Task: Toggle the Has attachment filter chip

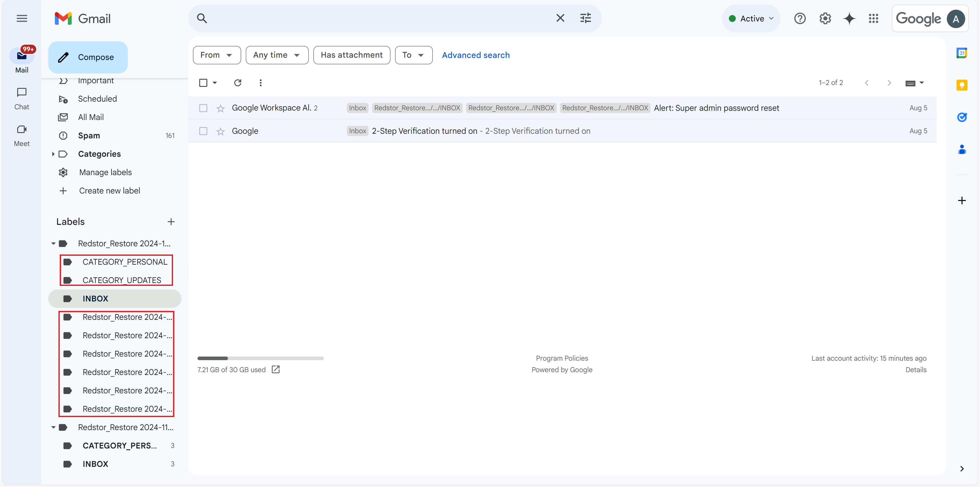Action: pyautogui.click(x=351, y=55)
